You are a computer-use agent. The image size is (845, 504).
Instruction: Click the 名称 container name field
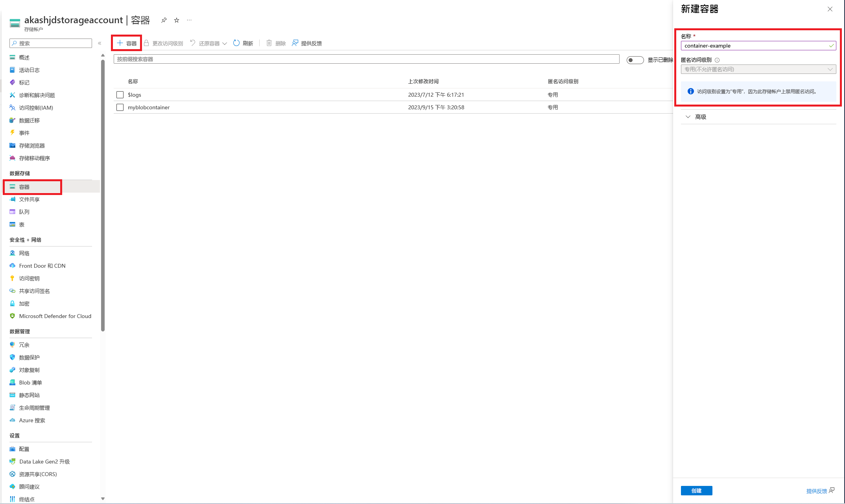758,46
